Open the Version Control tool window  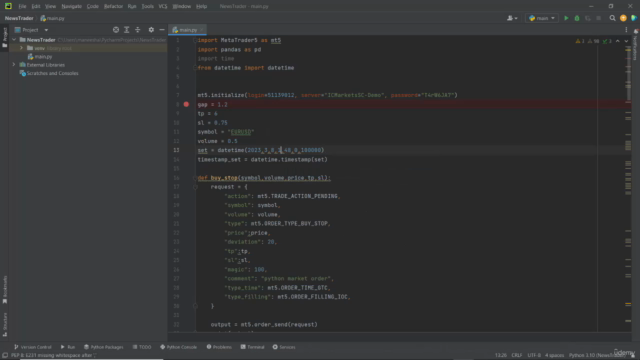tap(33, 347)
